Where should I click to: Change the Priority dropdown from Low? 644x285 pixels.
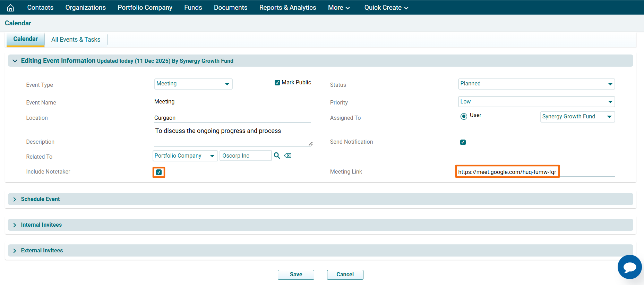coord(536,102)
